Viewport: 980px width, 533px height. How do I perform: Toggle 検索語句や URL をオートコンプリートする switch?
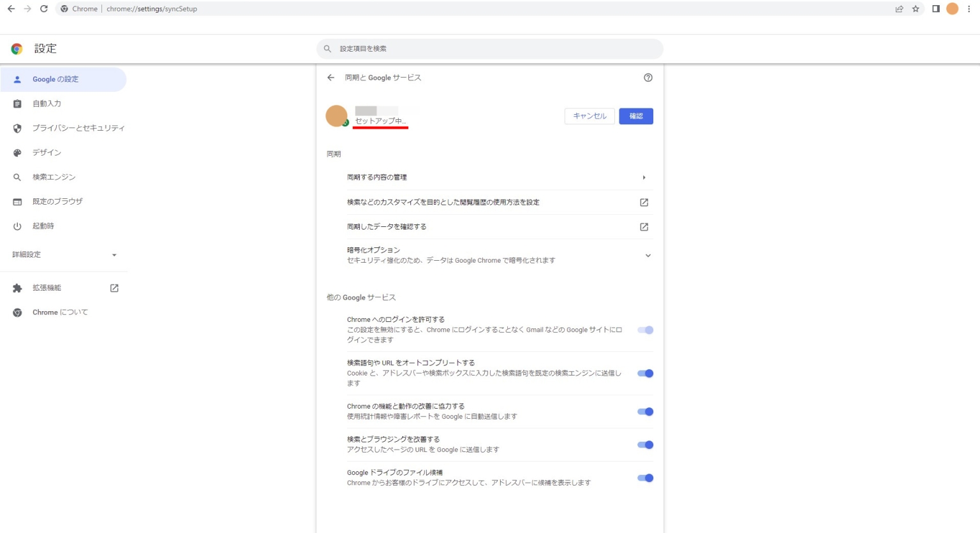[x=645, y=374]
